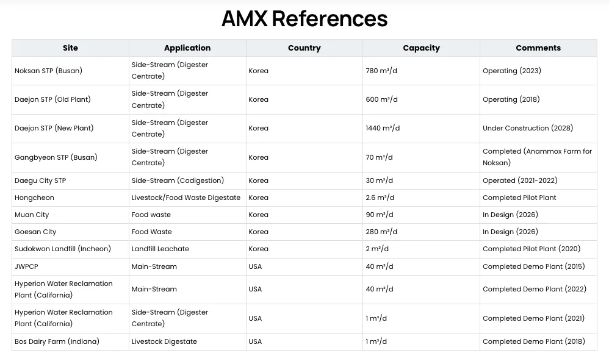Select the Completed Demo Plant (2022) comment
This screenshot has height=364, width=609.
[534, 289]
